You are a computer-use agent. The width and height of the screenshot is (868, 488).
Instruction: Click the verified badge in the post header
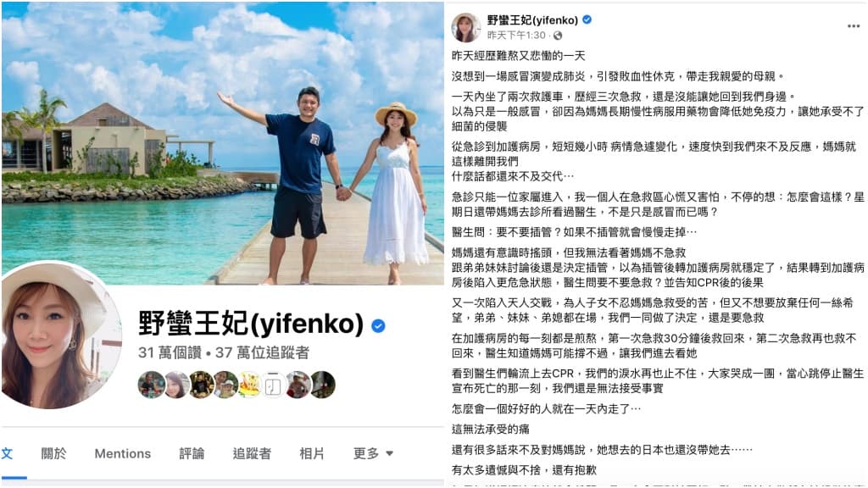[x=587, y=20]
